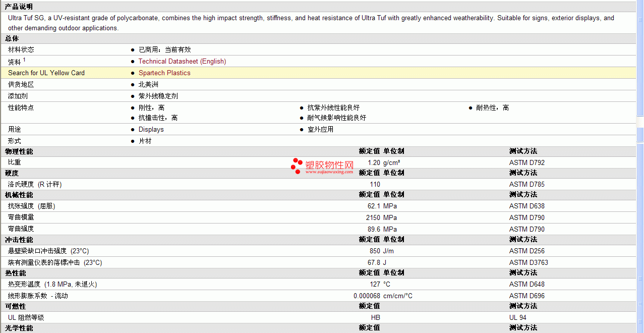Click the 硬度 section header
Viewport: 644px width, 333px height.
(x=12, y=173)
